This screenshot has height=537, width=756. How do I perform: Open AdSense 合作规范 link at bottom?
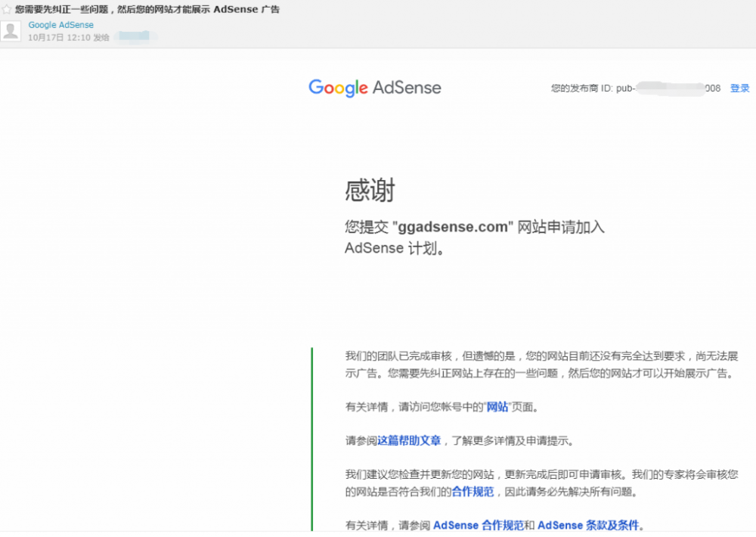(479, 525)
